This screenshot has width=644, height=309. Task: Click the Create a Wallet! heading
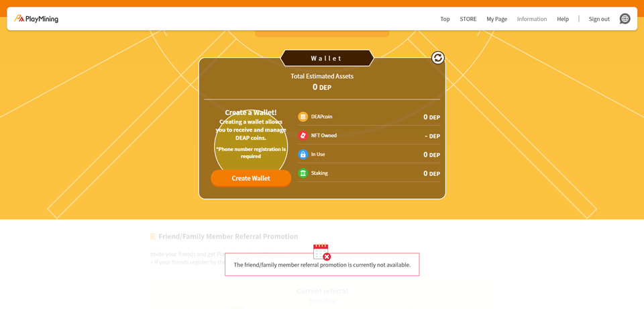(251, 112)
